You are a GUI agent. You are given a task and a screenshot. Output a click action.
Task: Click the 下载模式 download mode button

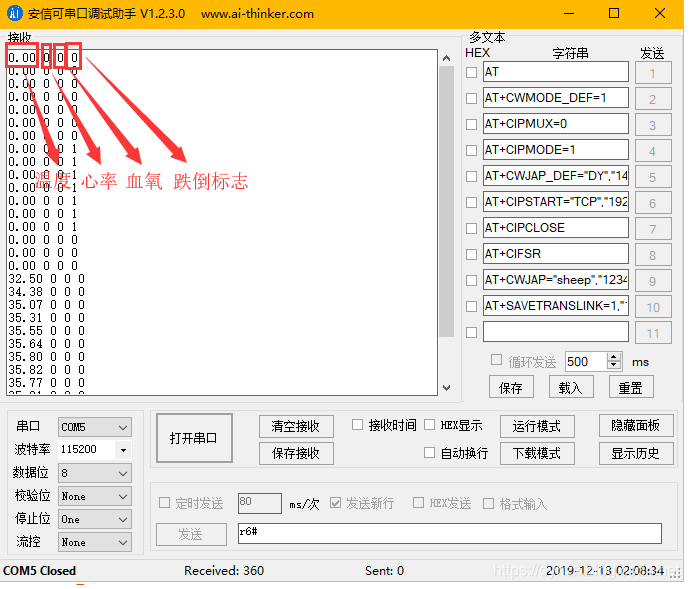pyautogui.click(x=537, y=453)
